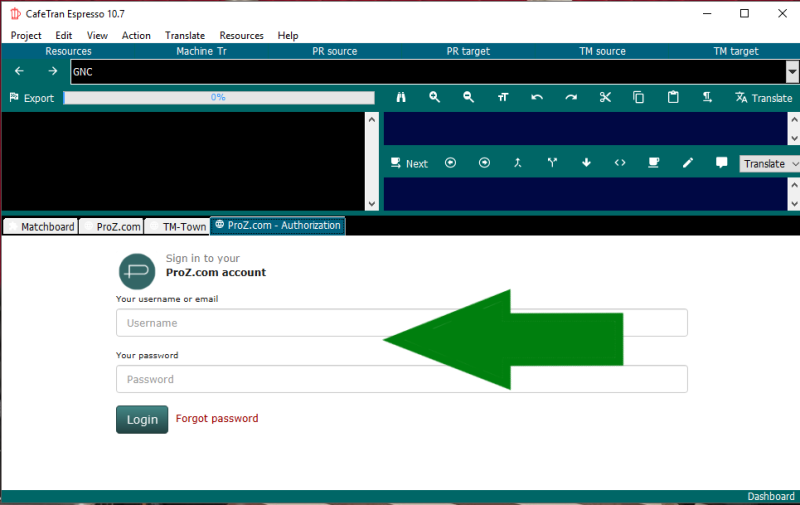Click the zoom in magnifier icon
Screen dimensions: 800x505
[434, 97]
